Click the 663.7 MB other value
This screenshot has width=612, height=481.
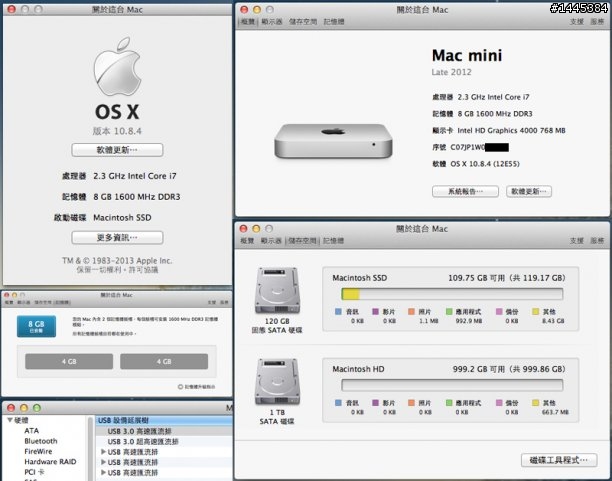[x=555, y=412]
